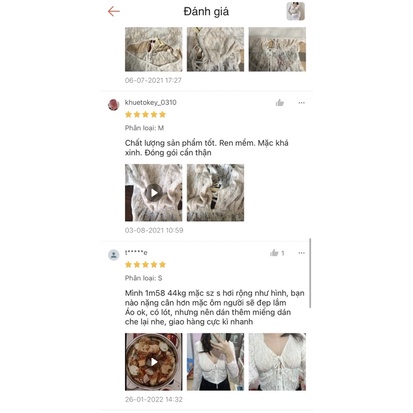
Task: Open more options for t*****e's review
Action: coord(301,253)
